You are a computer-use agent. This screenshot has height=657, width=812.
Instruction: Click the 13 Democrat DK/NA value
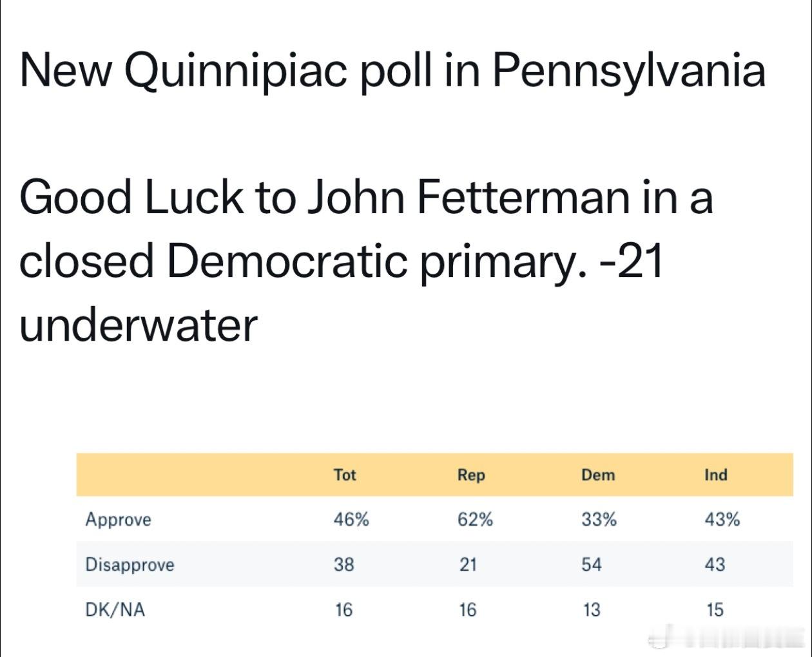(591, 609)
